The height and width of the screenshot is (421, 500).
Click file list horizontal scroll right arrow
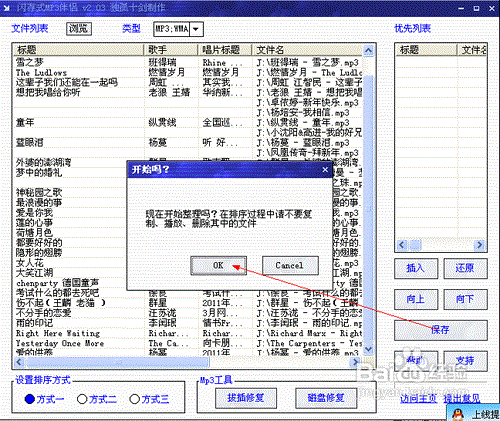tap(356, 362)
